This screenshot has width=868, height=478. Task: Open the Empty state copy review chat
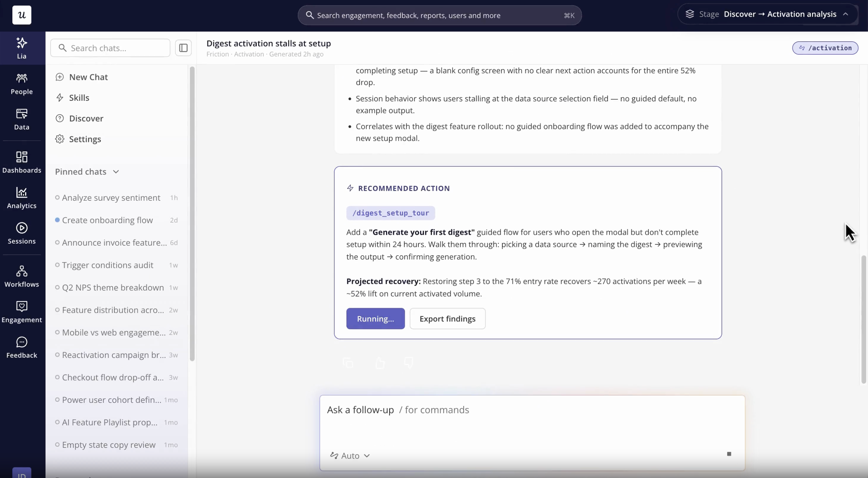tap(117, 445)
